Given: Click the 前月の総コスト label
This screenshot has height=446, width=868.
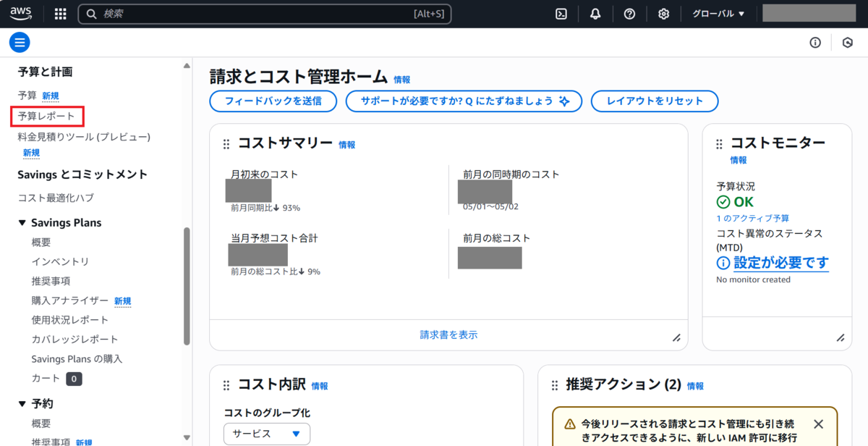Looking at the screenshot, I should point(496,238).
